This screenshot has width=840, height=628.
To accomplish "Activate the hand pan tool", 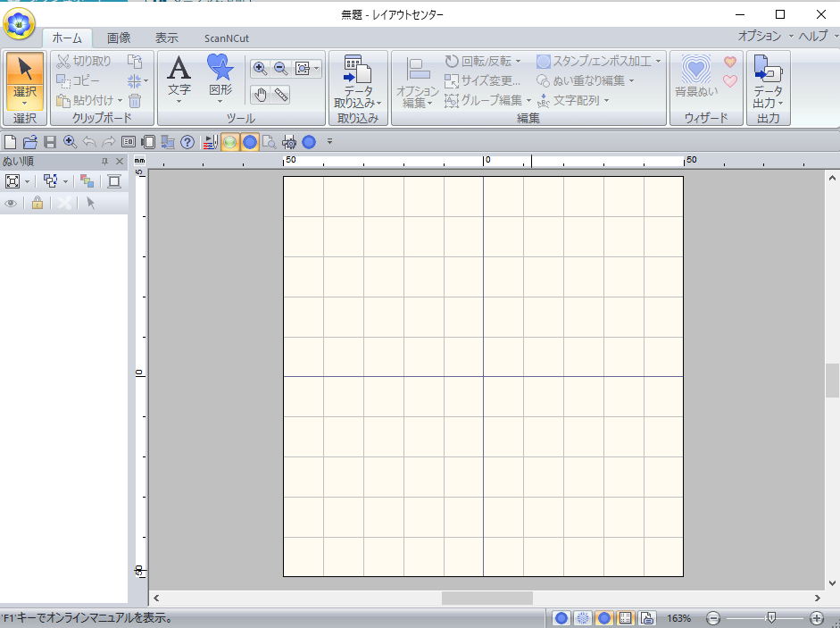I will click(261, 95).
